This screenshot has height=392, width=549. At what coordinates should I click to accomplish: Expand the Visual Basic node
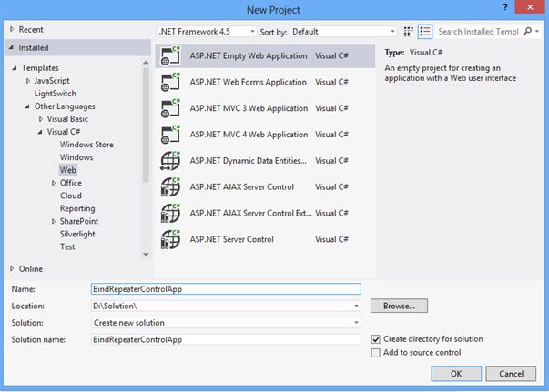tap(41, 119)
